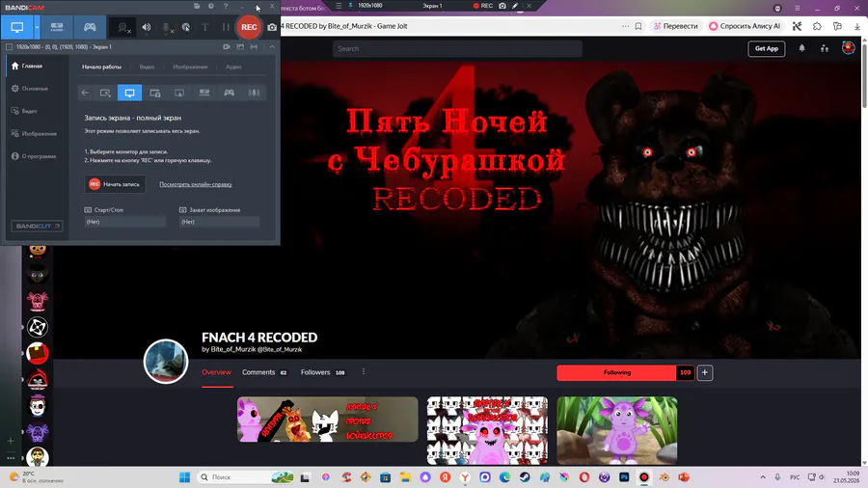Open the Видео tab in Bandicam

[x=147, y=67]
